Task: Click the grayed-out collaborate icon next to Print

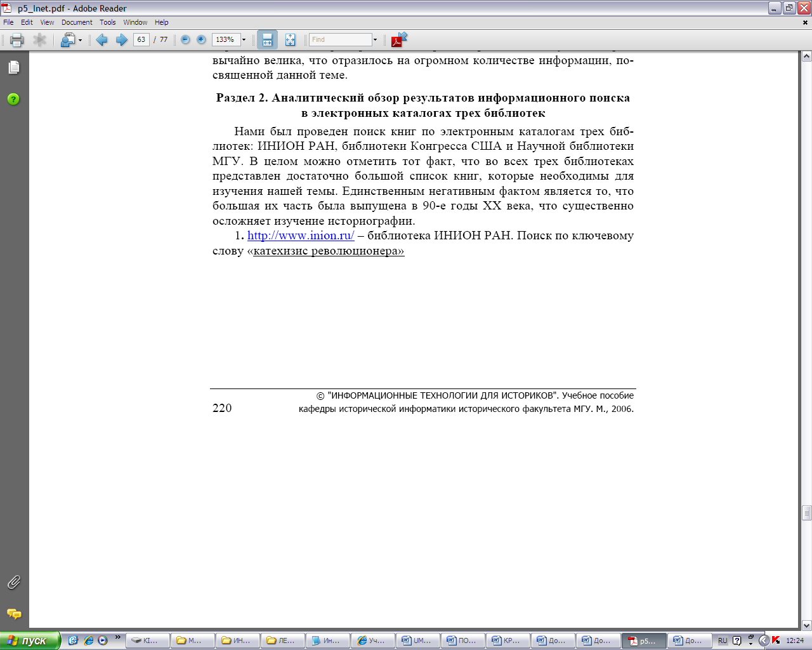Action: pyautogui.click(x=40, y=40)
